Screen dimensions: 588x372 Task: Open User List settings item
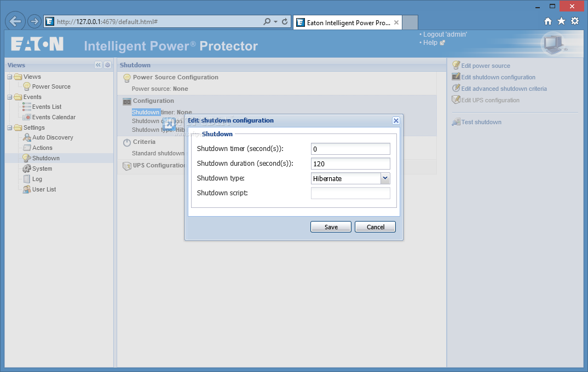[44, 190]
